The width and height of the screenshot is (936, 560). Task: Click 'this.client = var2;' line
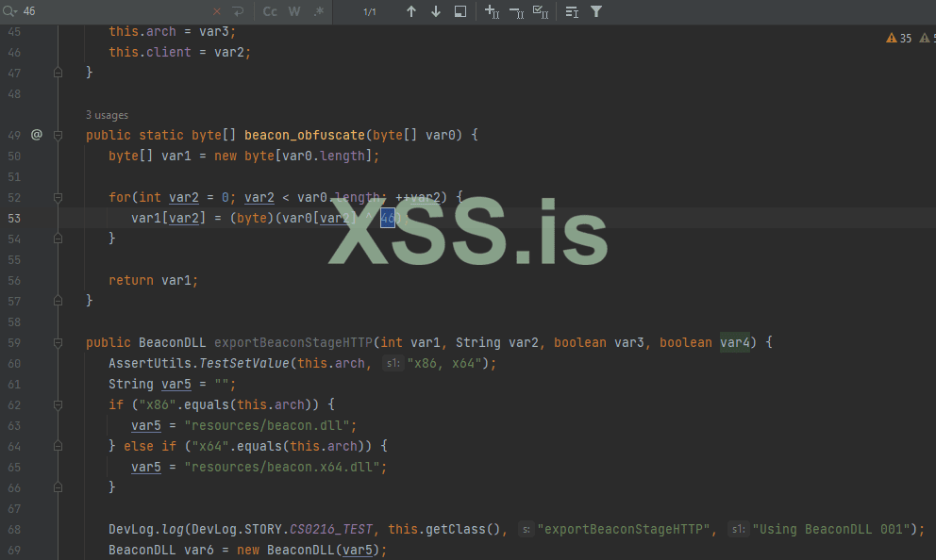click(x=179, y=53)
